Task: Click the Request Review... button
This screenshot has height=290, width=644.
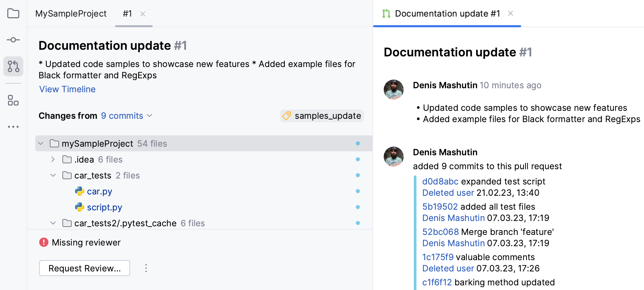Action: coord(85,268)
